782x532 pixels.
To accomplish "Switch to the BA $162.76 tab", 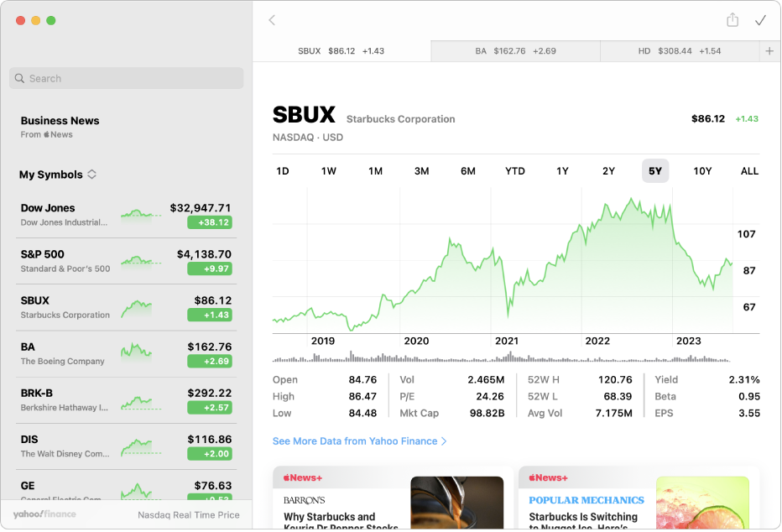I will [516, 51].
